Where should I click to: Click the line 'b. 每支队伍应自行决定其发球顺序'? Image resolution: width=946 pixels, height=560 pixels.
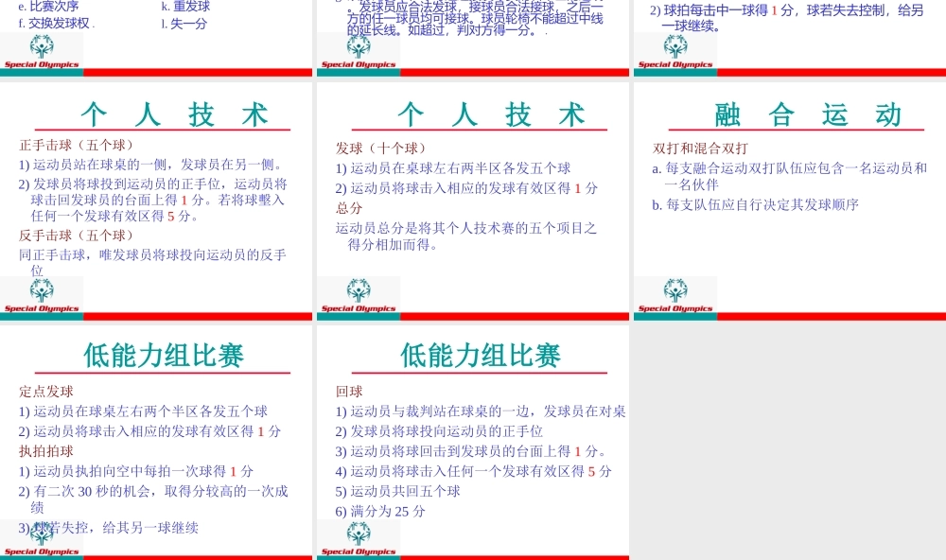tap(755, 204)
